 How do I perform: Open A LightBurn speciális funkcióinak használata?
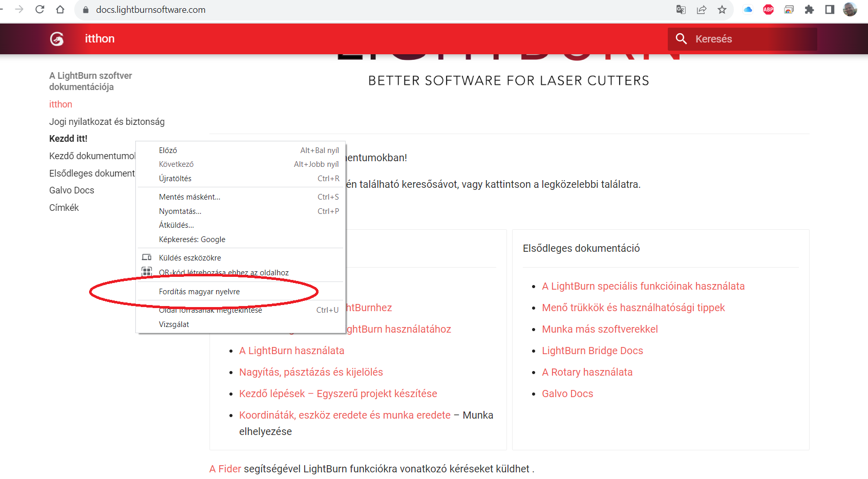(643, 286)
